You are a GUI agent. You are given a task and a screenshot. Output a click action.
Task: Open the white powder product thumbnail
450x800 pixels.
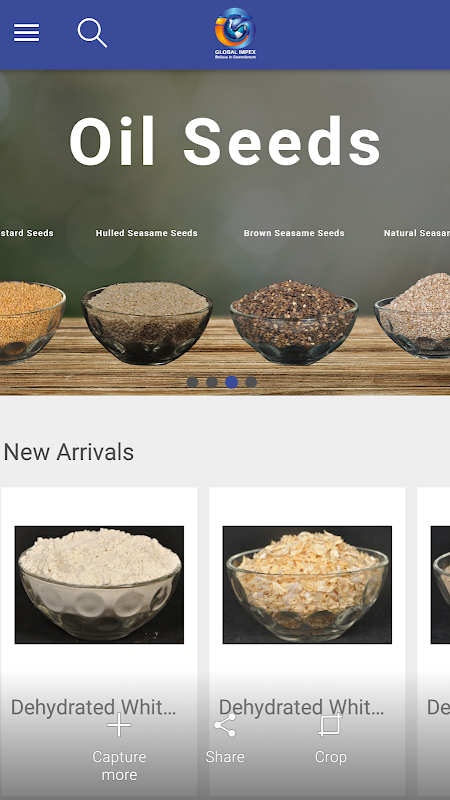(99, 585)
